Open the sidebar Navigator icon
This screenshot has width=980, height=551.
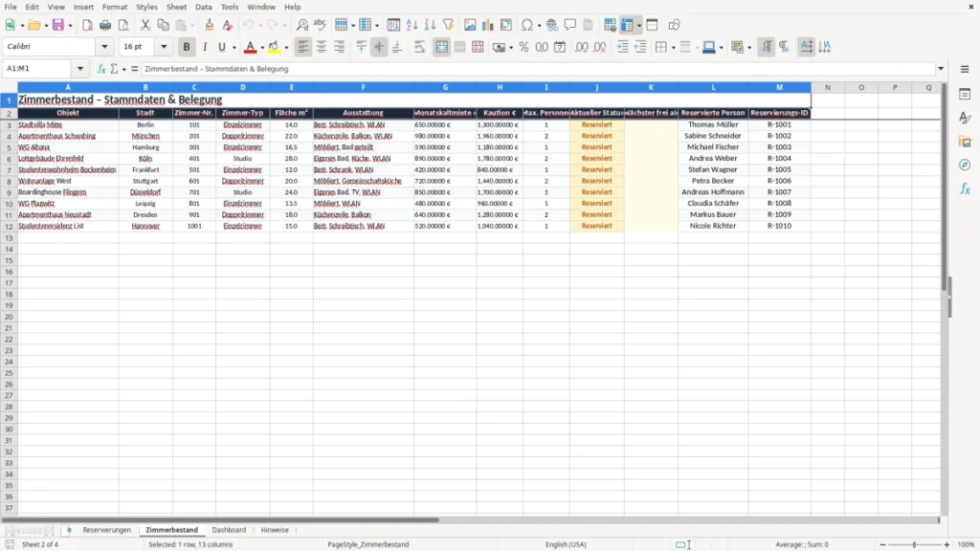point(965,165)
